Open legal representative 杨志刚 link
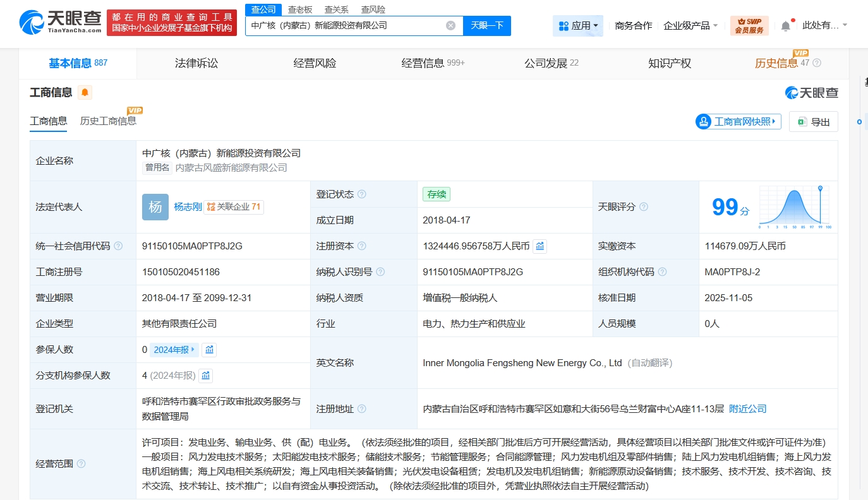This screenshot has height=500, width=868. [188, 207]
